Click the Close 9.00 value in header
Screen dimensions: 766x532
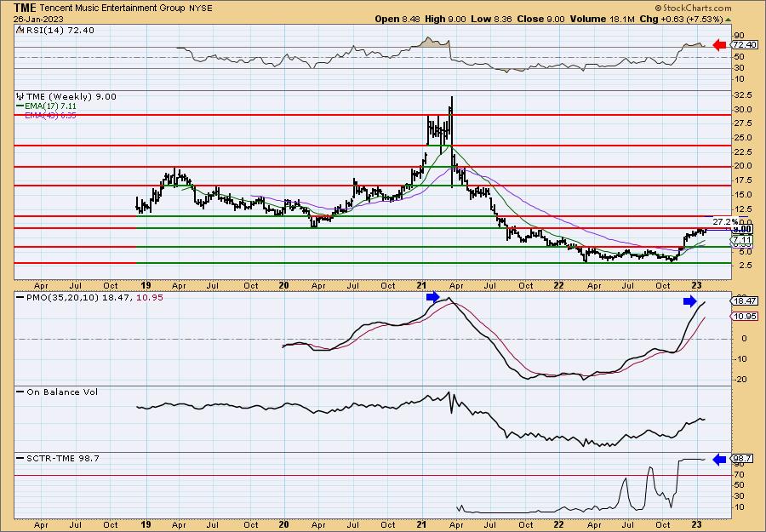pos(542,19)
